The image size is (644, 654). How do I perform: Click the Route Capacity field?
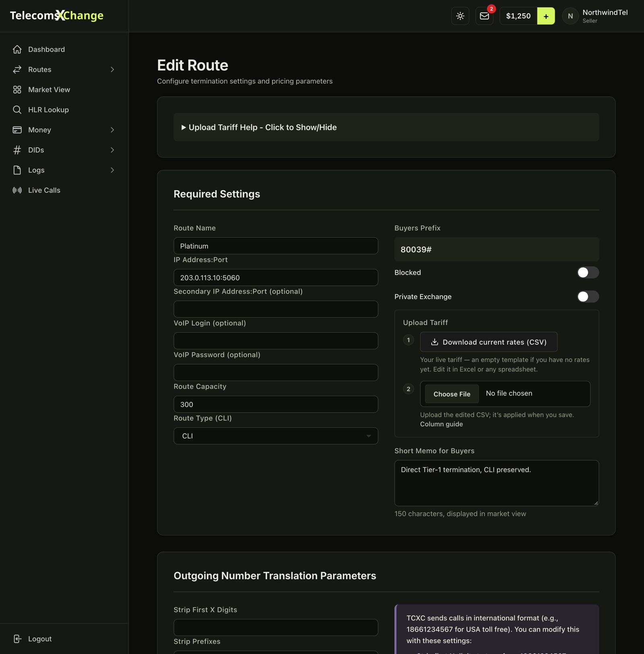point(276,404)
